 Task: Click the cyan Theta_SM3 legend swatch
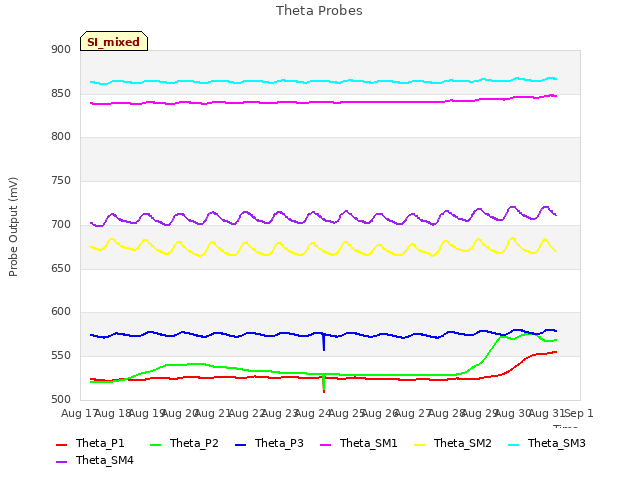point(513,444)
